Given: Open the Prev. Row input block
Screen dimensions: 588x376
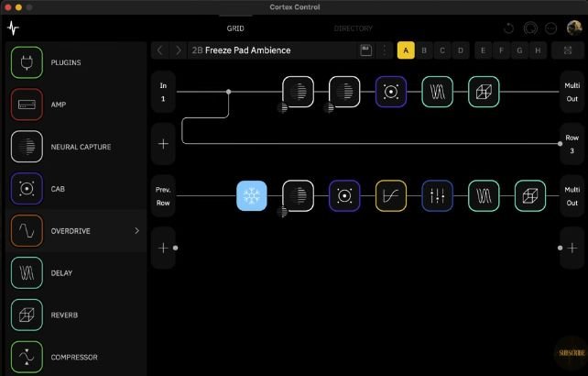Looking at the screenshot, I should click(163, 195).
